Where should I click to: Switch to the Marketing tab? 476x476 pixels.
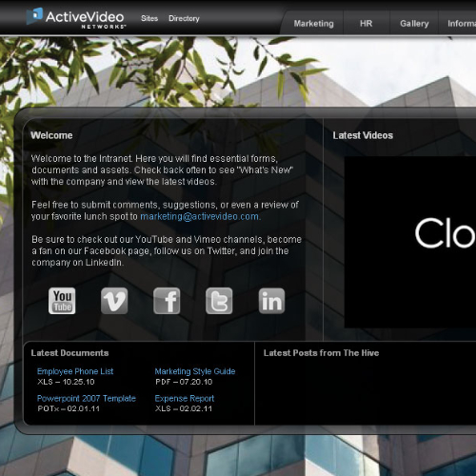313,24
